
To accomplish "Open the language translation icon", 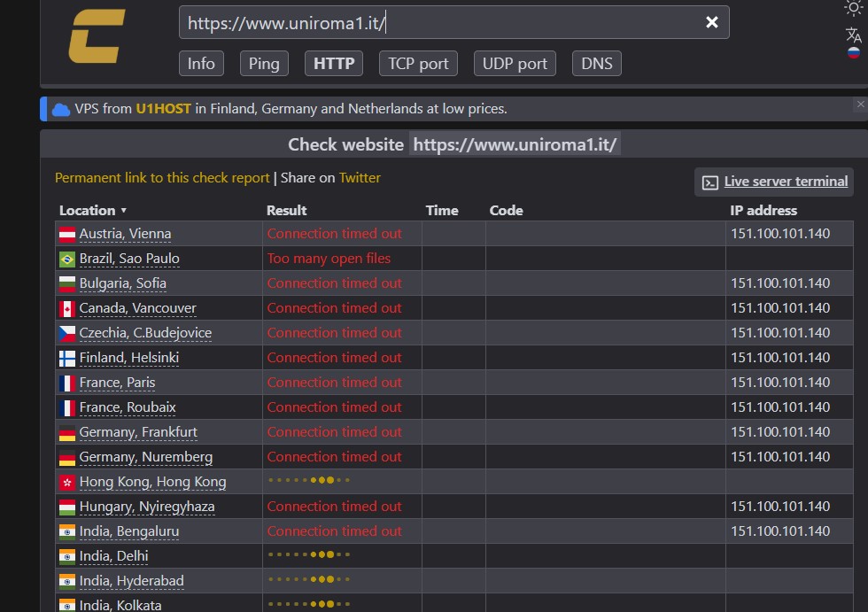I will (853, 35).
